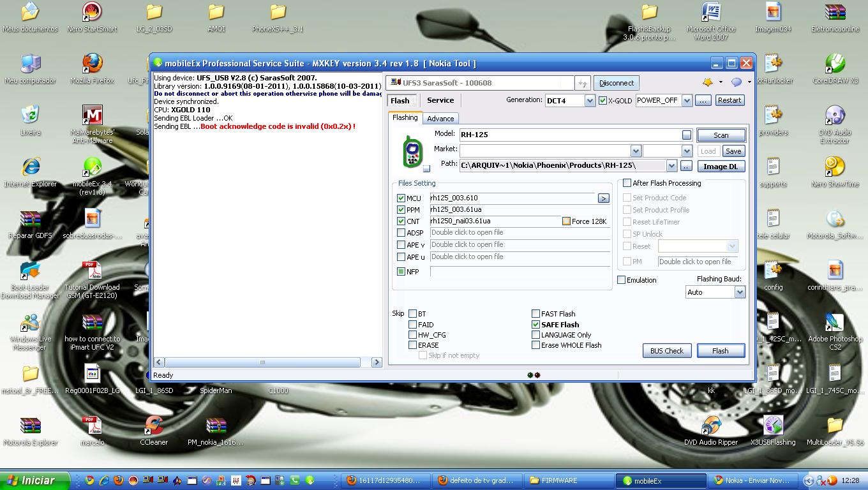868x490 pixels.
Task: Open X3USBFlashing desktop icon
Action: point(773,430)
